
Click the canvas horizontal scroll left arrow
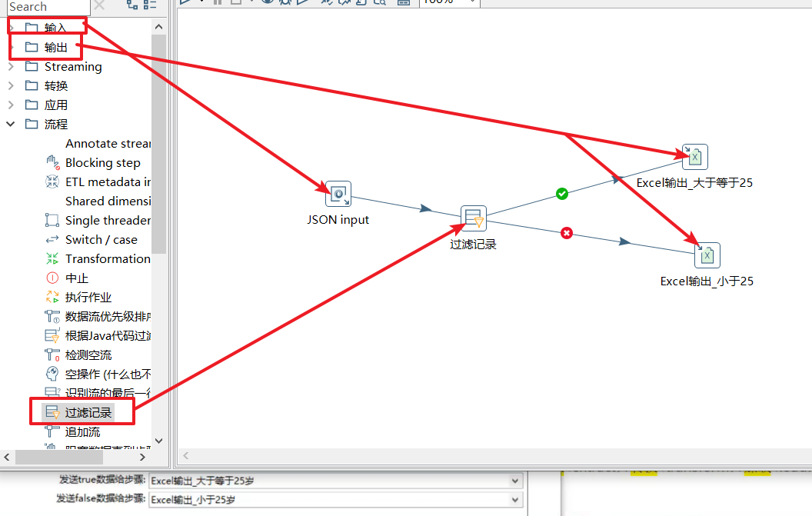[186, 455]
